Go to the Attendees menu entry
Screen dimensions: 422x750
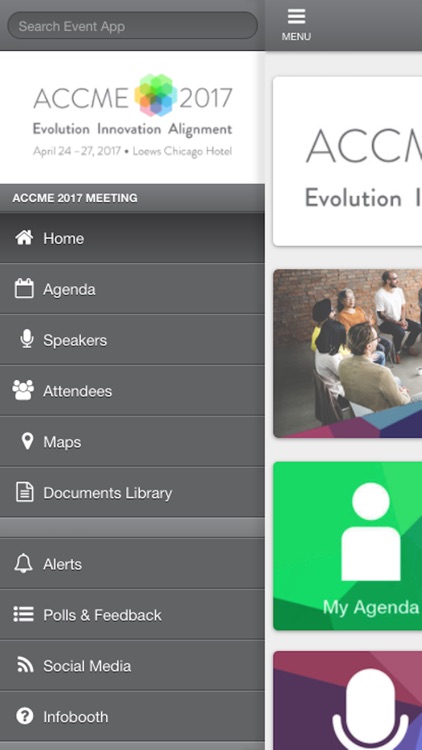pyautogui.click(x=132, y=391)
